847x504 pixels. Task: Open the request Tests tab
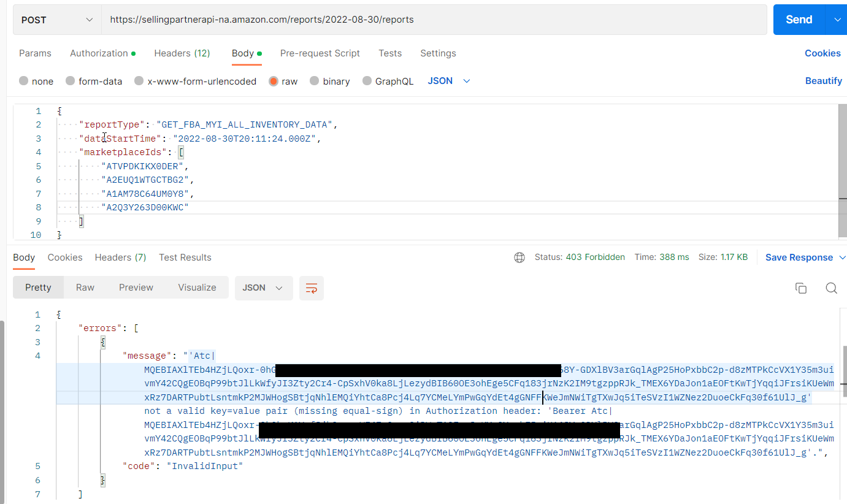[x=390, y=53]
